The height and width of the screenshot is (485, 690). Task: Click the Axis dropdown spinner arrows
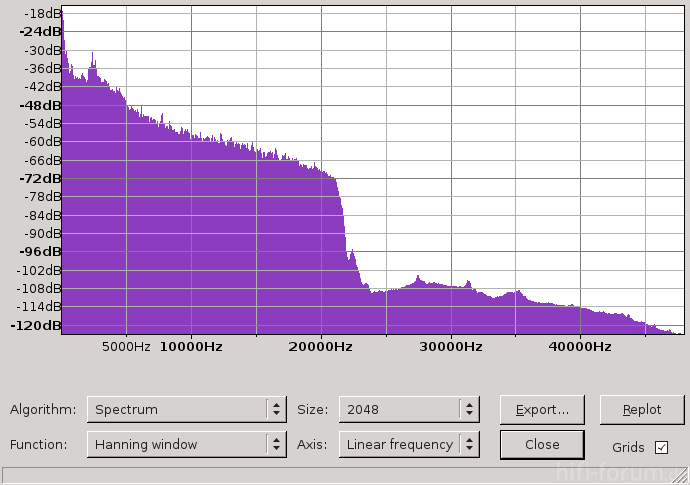coord(470,445)
